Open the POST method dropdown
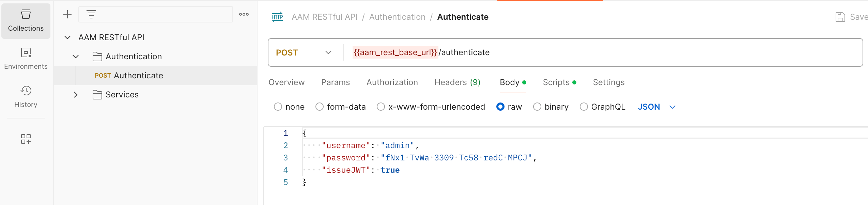868x205 pixels. click(304, 52)
